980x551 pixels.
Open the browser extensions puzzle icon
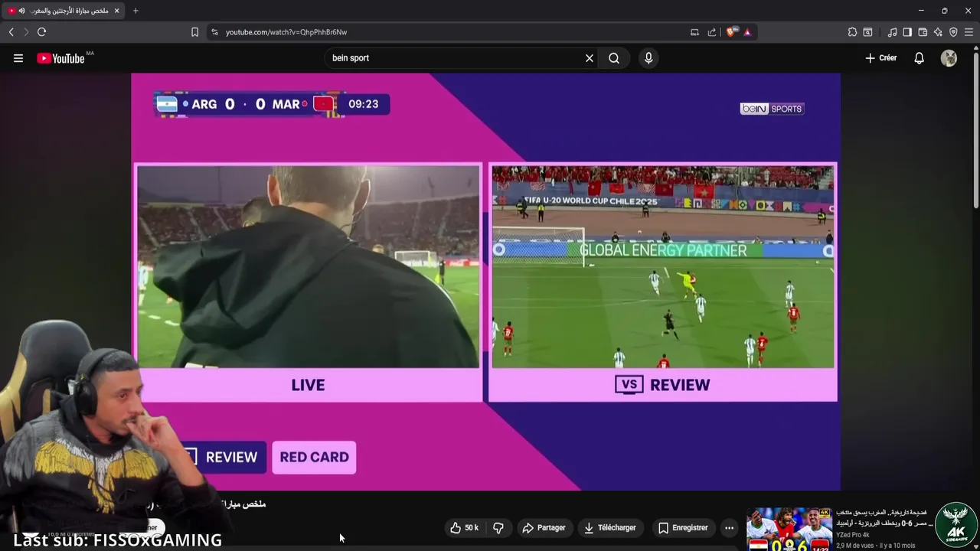point(852,32)
